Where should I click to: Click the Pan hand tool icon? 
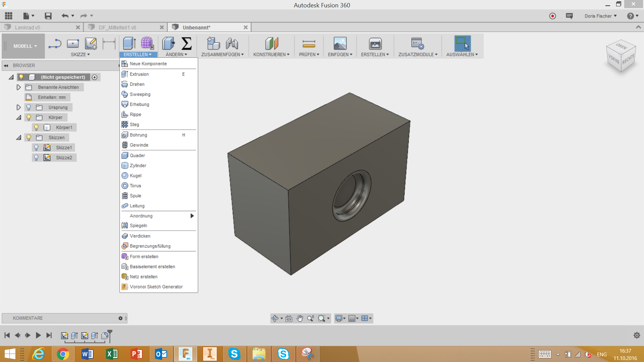click(x=300, y=318)
